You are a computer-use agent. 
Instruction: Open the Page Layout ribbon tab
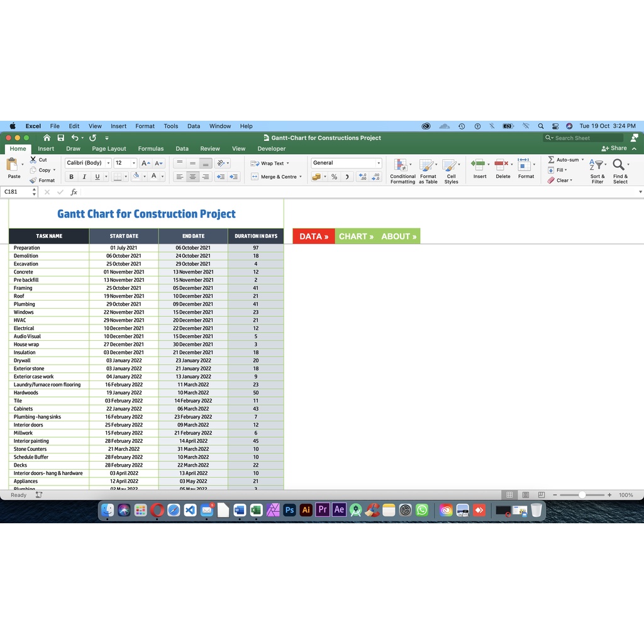coord(109,148)
